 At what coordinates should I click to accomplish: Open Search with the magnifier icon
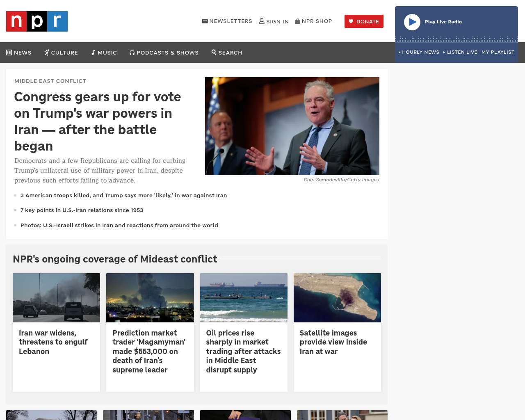pyautogui.click(x=214, y=52)
